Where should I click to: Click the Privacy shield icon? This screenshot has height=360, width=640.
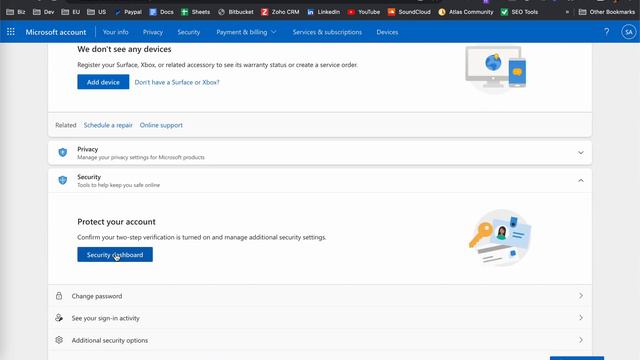tap(62, 153)
